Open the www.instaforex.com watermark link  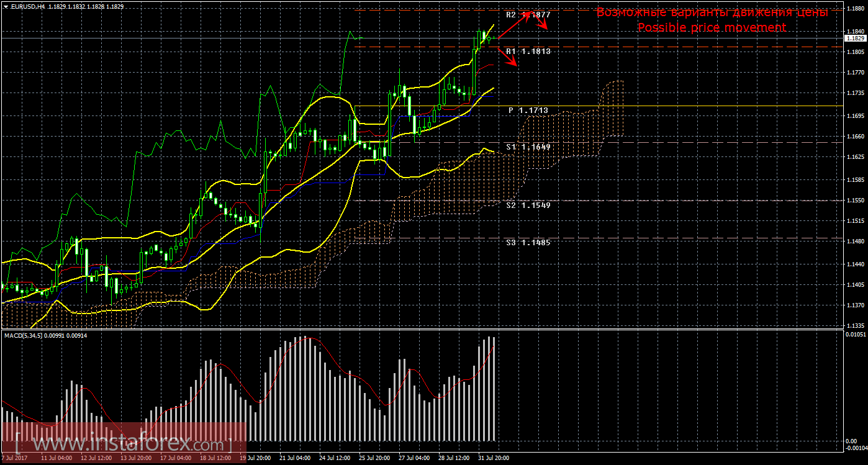[x=122, y=445]
